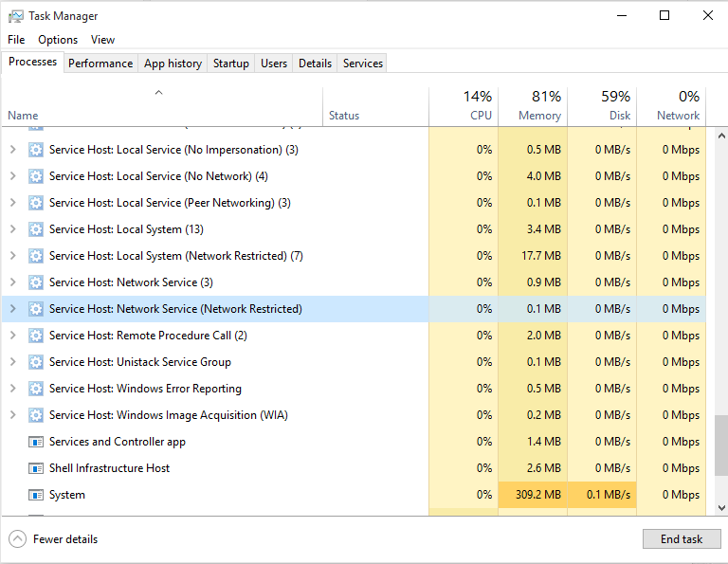Click the Services and Controller app icon

pyautogui.click(x=36, y=442)
